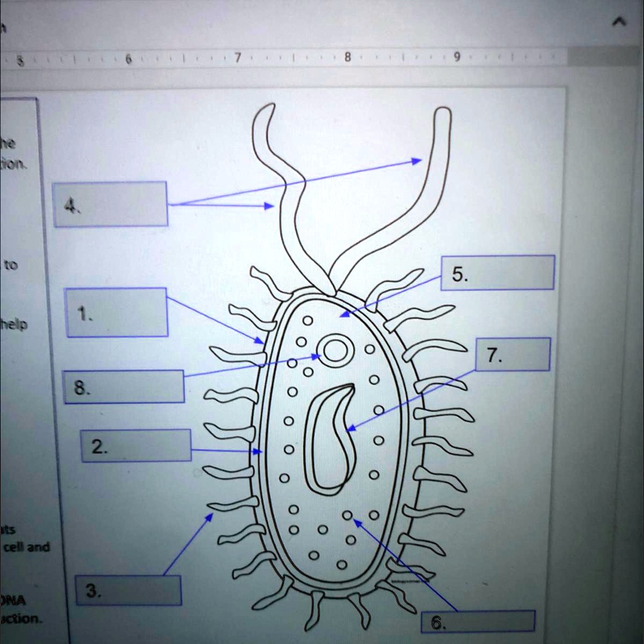Click the label box numbered 5
This screenshot has width=644, height=644.
(x=497, y=272)
